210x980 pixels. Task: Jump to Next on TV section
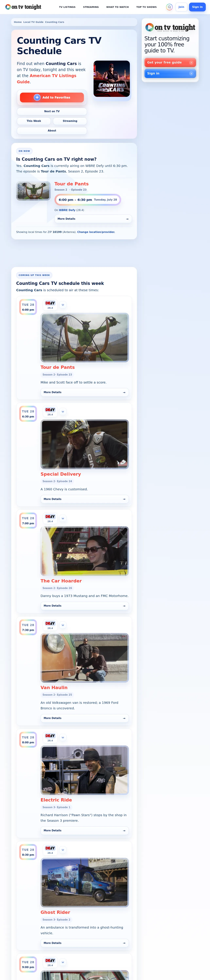(52, 111)
